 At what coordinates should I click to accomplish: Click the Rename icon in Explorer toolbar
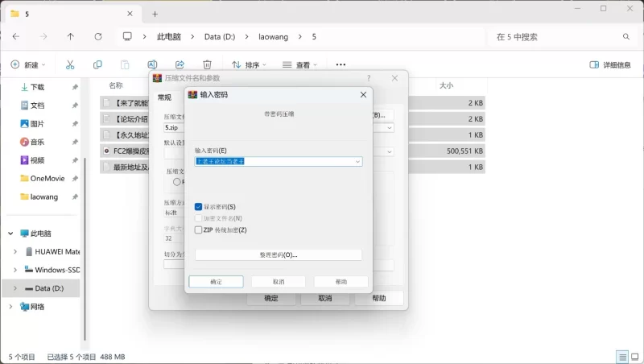pos(152,64)
